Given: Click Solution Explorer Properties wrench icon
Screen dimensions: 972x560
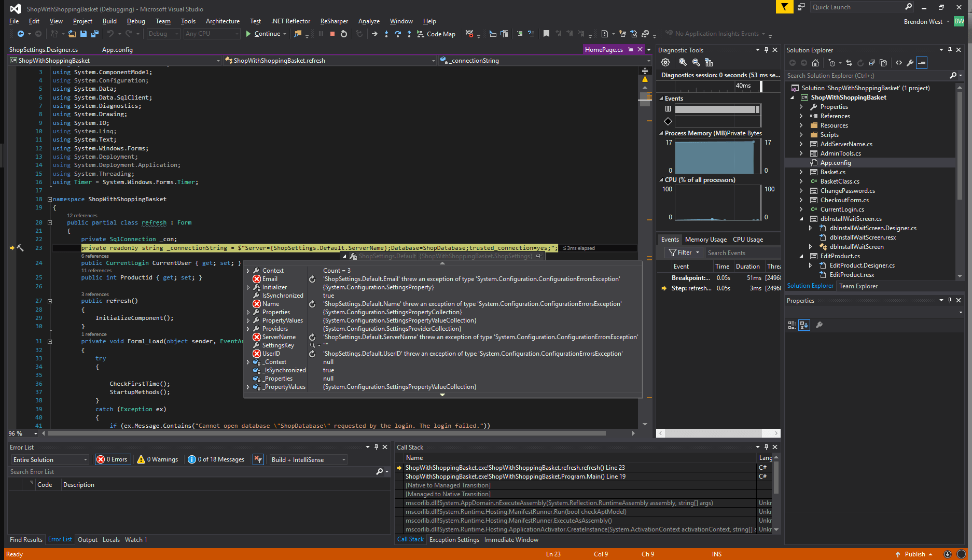Looking at the screenshot, I should coord(910,63).
